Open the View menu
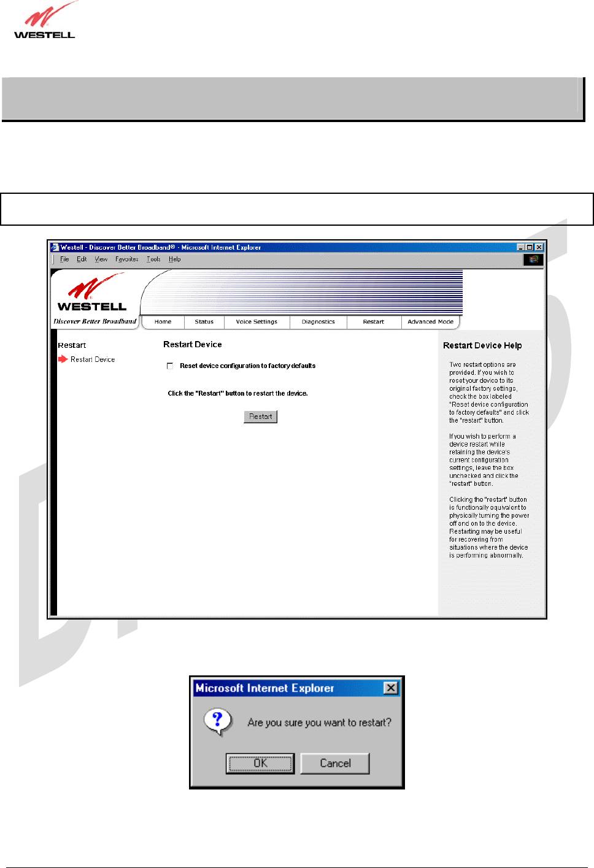This screenshot has height=868, width=594. (101, 259)
